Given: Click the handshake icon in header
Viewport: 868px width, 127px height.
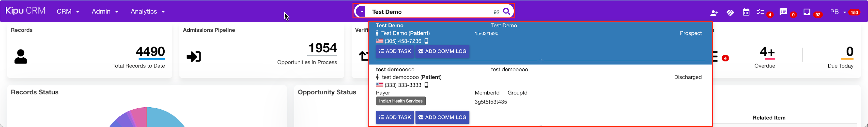Looking at the screenshot, I should (730, 13).
